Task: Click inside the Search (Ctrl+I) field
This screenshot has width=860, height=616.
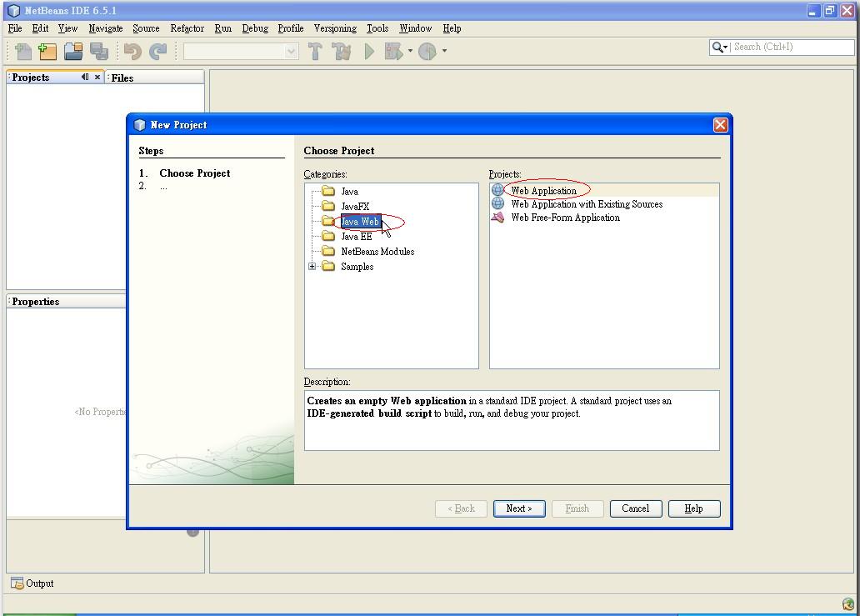Action: pyautogui.click(x=792, y=48)
